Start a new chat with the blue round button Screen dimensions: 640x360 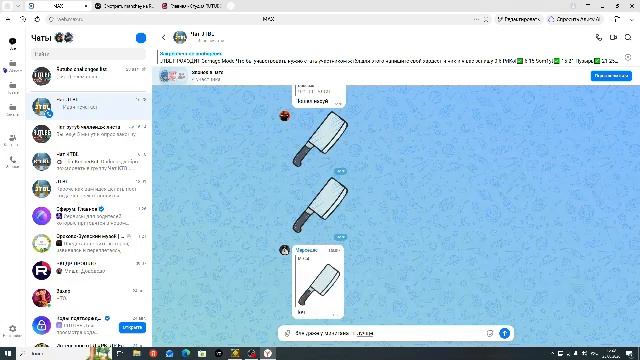tap(141, 38)
